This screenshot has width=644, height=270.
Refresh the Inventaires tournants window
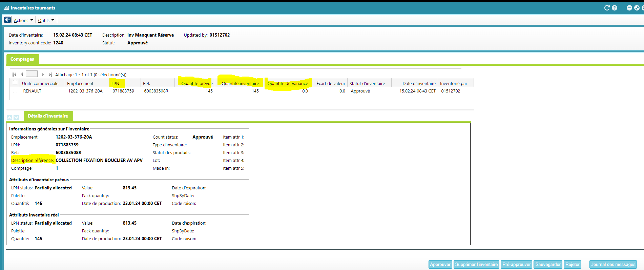pos(607,8)
